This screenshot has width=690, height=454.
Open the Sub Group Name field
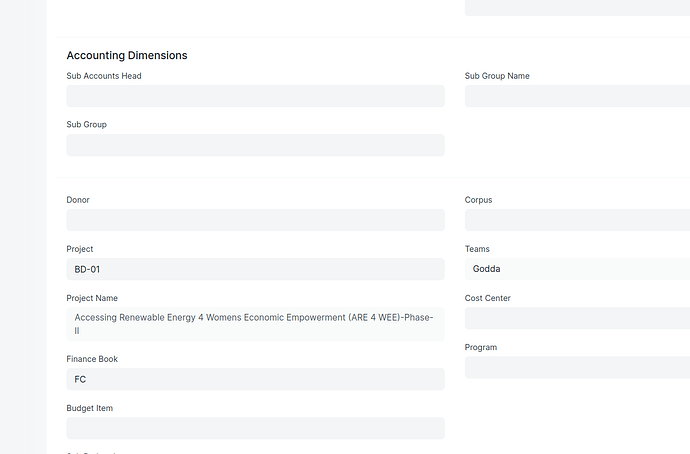point(577,96)
